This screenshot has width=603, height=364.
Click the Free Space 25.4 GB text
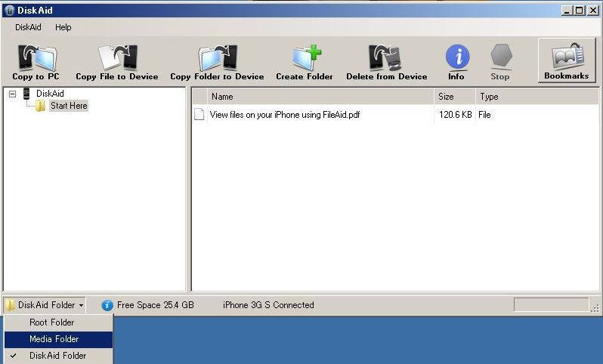156,305
